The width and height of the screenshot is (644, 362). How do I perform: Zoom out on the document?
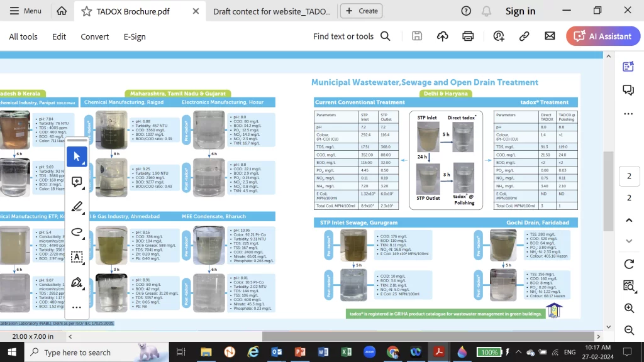coord(629,330)
